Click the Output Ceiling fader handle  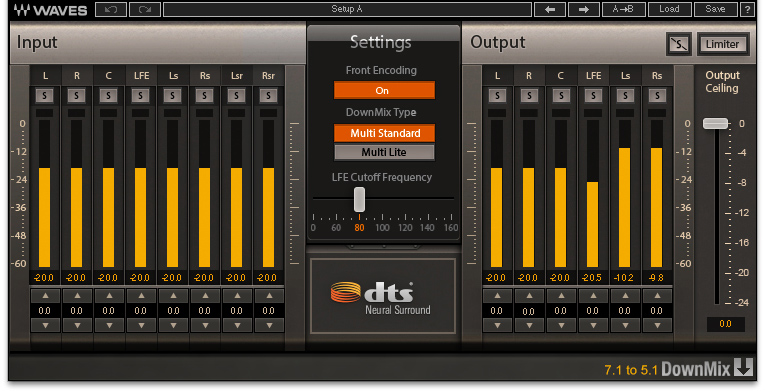[715, 123]
